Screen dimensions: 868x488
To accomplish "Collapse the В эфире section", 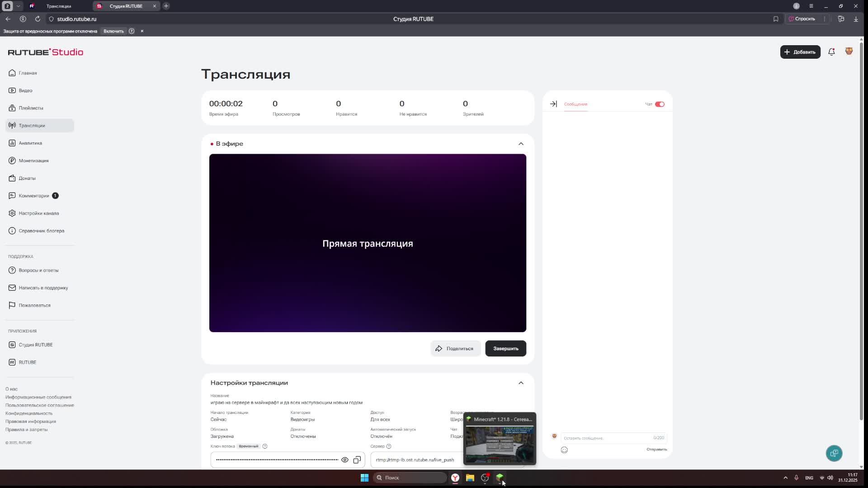I will [521, 144].
